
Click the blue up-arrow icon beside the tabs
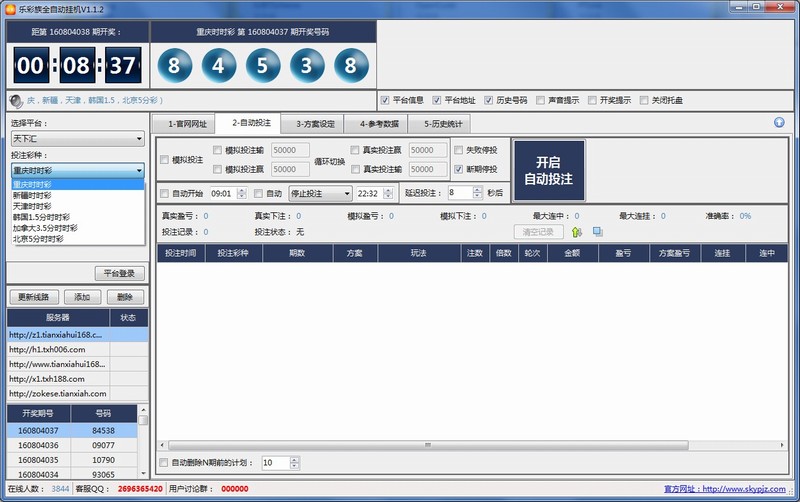pyautogui.click(x=779, y=123)
